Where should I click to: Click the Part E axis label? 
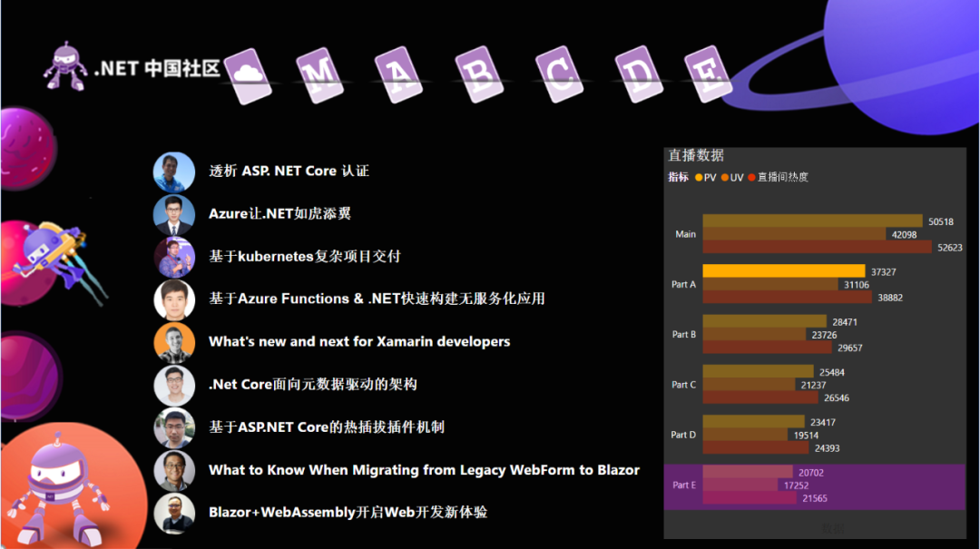[x=684, y=485]
